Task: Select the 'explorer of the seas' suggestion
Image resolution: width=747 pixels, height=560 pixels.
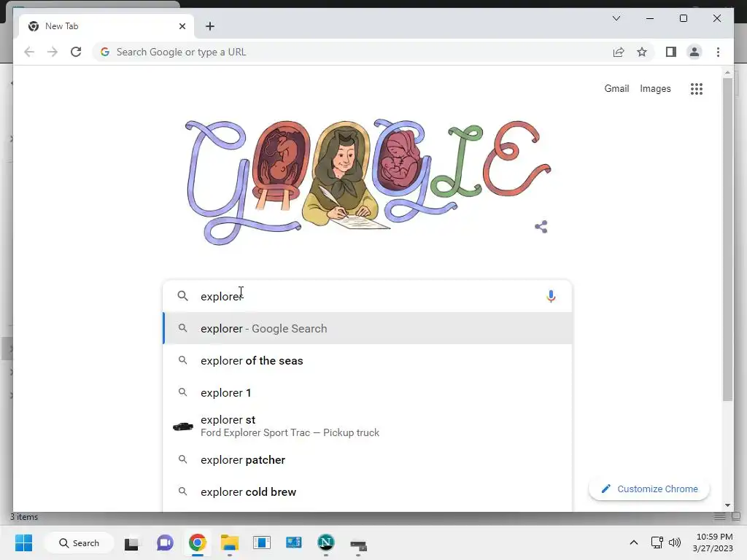Action: coord(368,360)
